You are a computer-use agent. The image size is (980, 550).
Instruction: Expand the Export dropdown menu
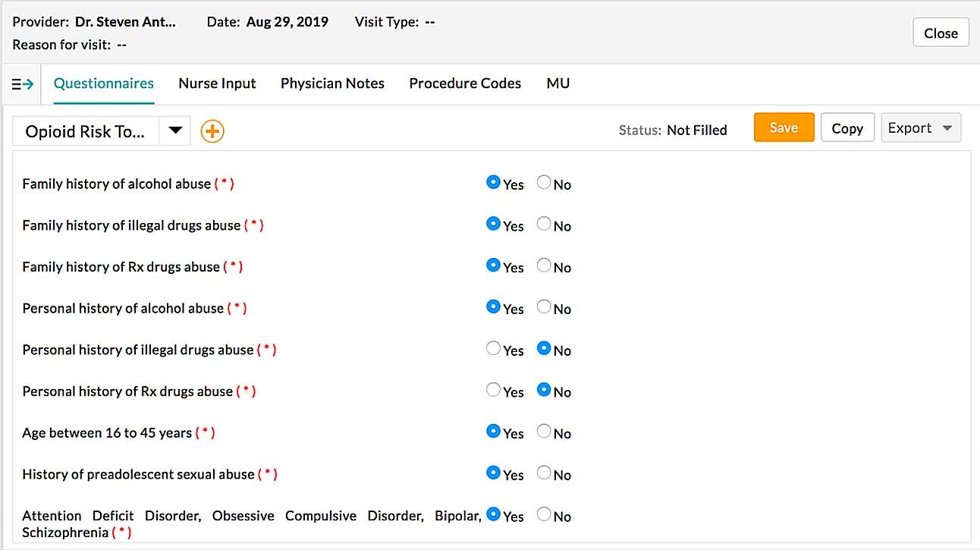[x=921, y=128]
